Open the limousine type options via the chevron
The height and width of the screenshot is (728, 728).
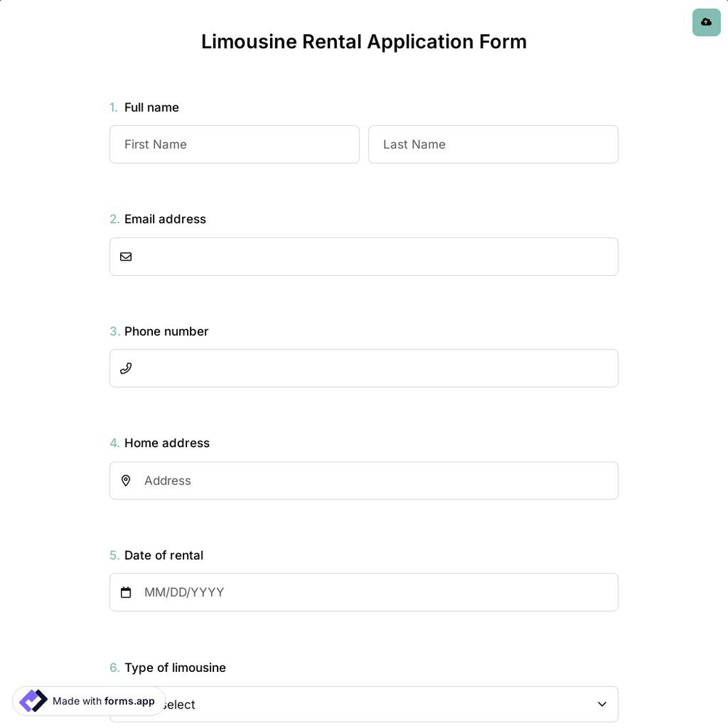(x=602, y=704)
